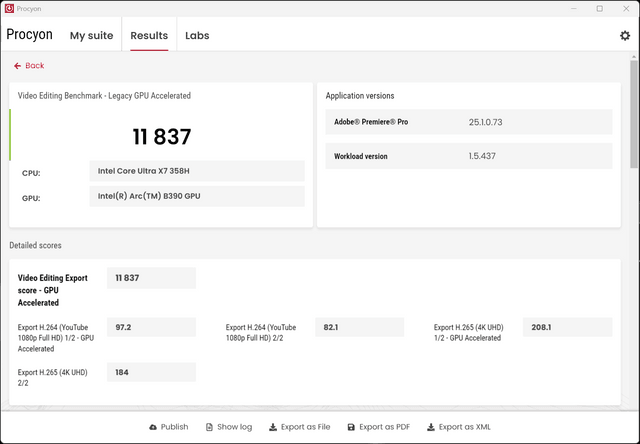Select the Results tab
Image resolution: width=640 pixels, height=444 pixels.
point(149,36)
